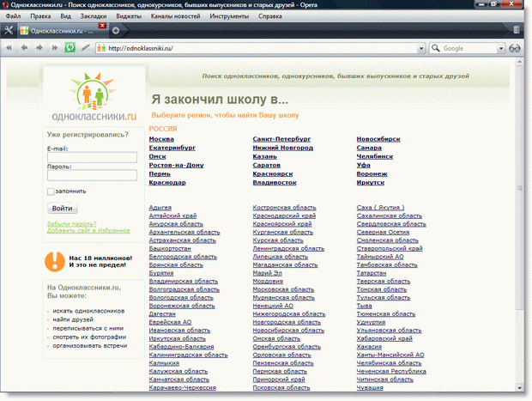Select the Екатеринбург city link
The image size is (532, 401).
(172, 148)
